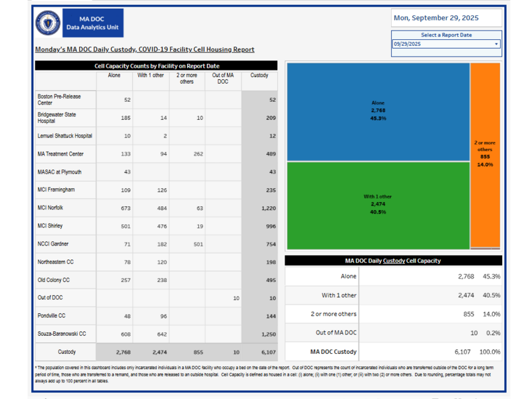Select the Out of MA DOC summary row
Screen dimensions: 532x399
click(393, 332)
